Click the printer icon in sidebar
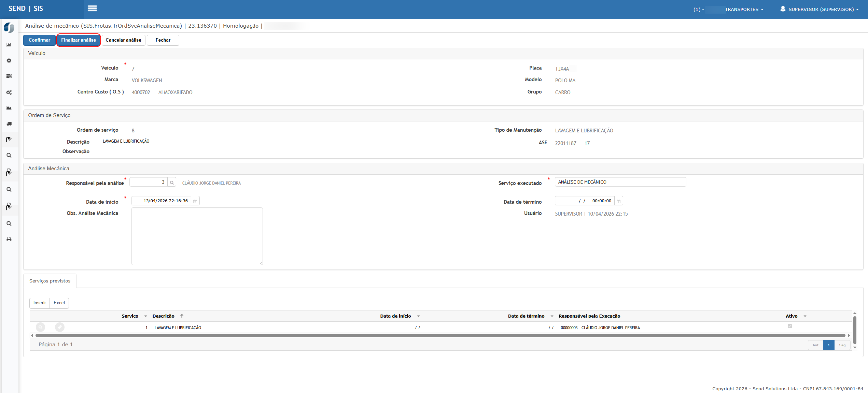The width and height of the screenshot is (868, 393). pos(9,239)
